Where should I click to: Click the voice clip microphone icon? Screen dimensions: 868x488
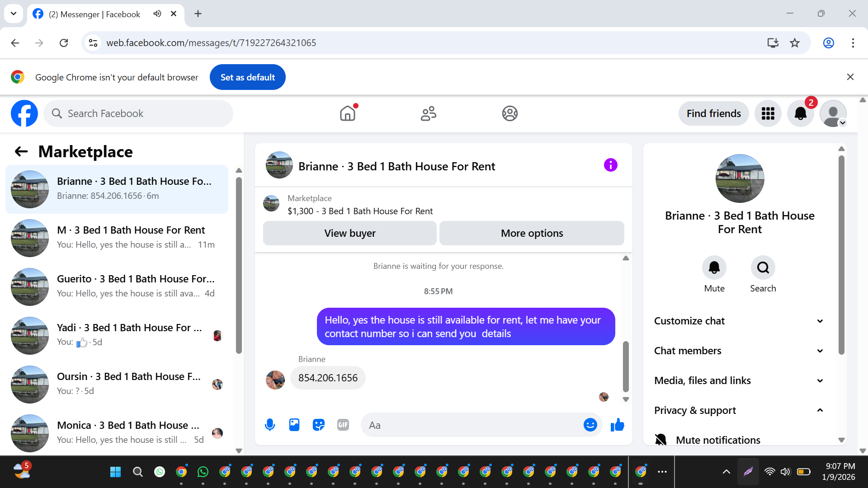tap(270, 425)
